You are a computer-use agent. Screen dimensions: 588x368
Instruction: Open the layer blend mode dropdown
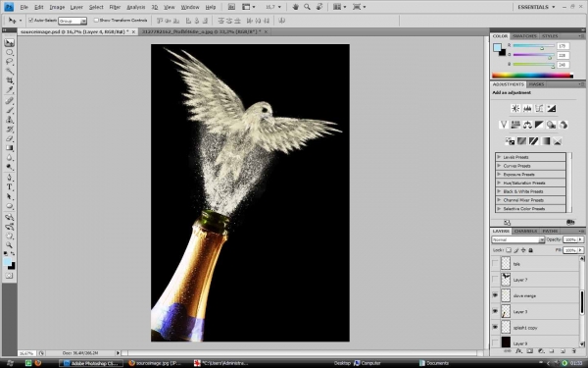517,239
